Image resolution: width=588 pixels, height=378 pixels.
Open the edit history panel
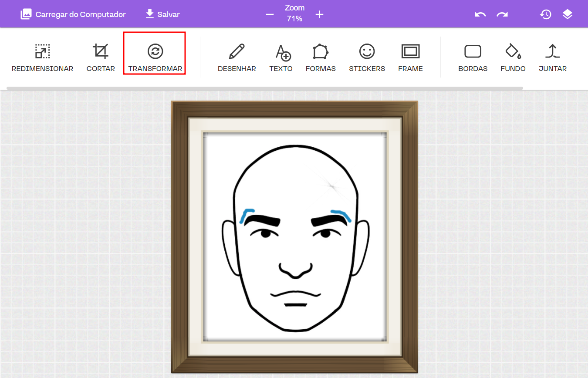[x=545, y=14]
